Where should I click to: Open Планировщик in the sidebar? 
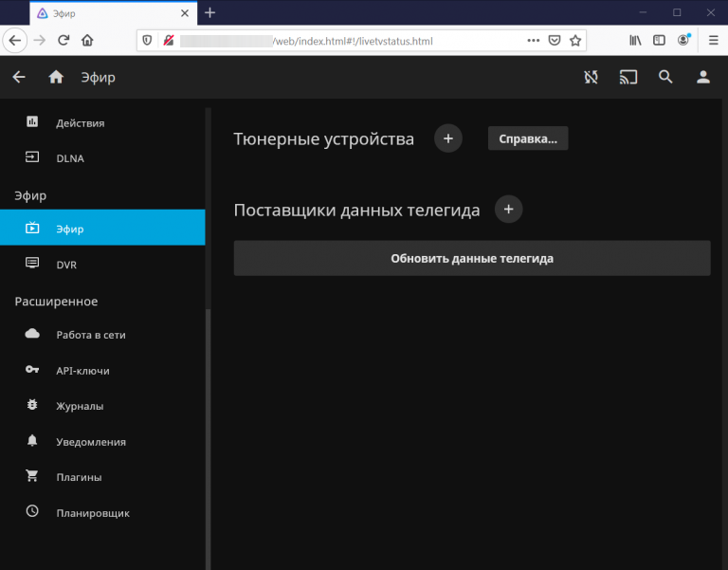pyautogui.click(x=92, y=513)
